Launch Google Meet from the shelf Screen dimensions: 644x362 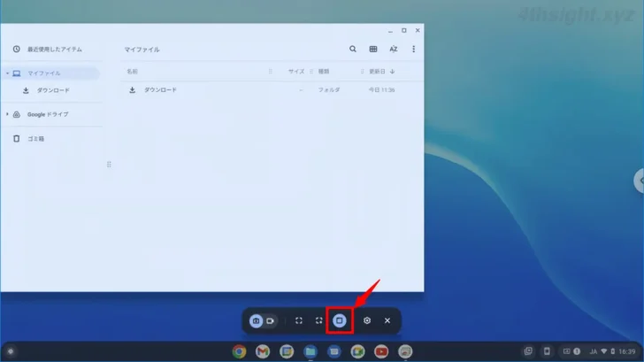[357, 351]
